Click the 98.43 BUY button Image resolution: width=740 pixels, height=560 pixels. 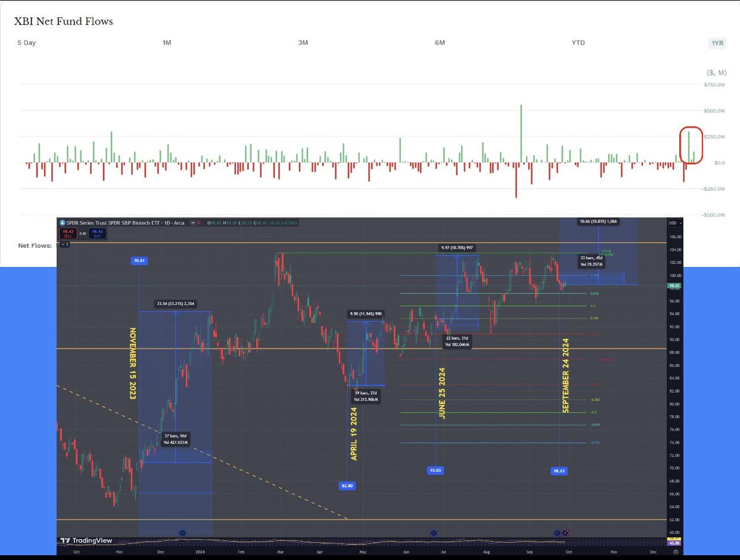[x=97, y=234]
